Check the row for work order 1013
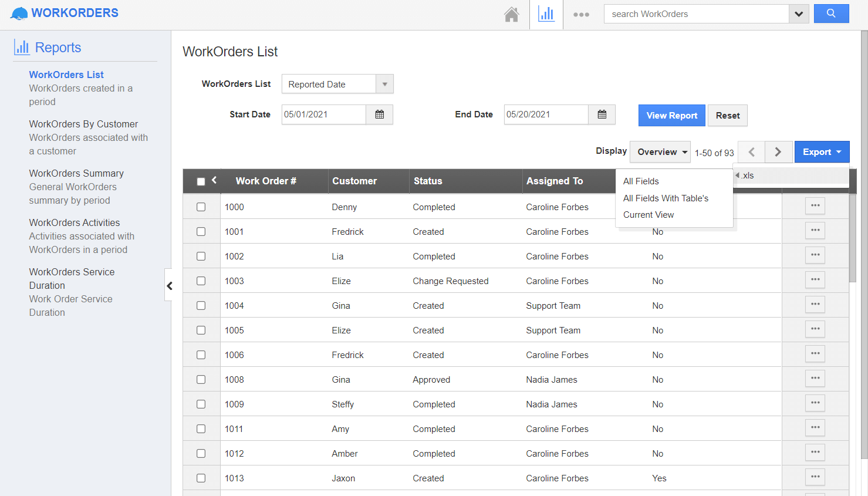This screenshot has width=868, height=496. click(201, 478)
